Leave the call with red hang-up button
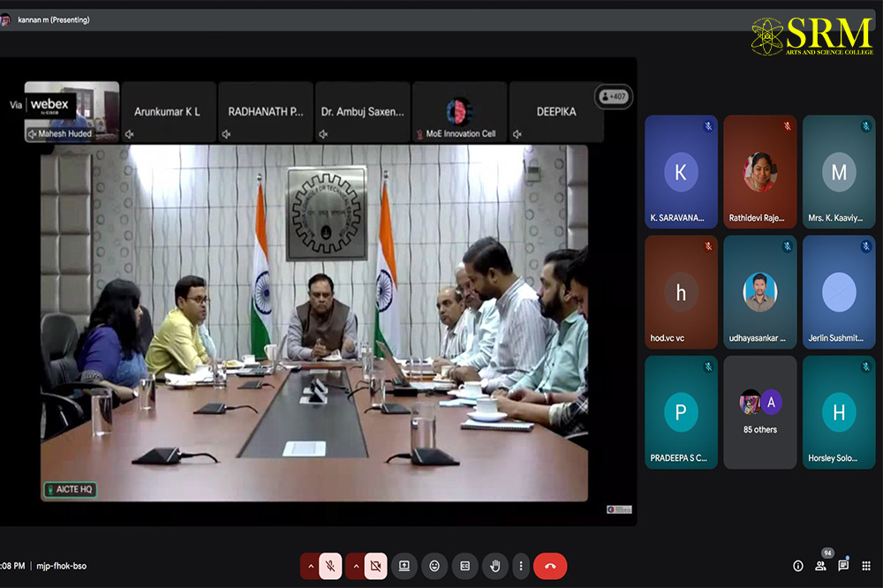The image size is (883, 588). pos(550,566)
